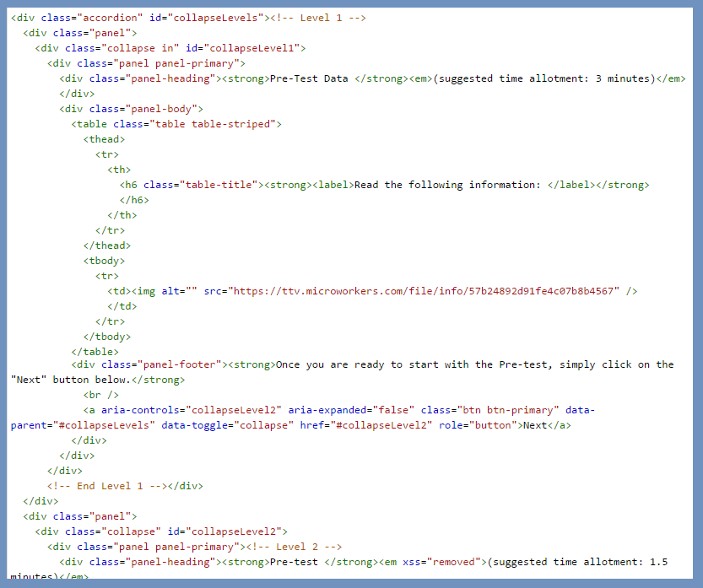Click the '(suggested time allotment: 1.5' text

pos(577,562)
